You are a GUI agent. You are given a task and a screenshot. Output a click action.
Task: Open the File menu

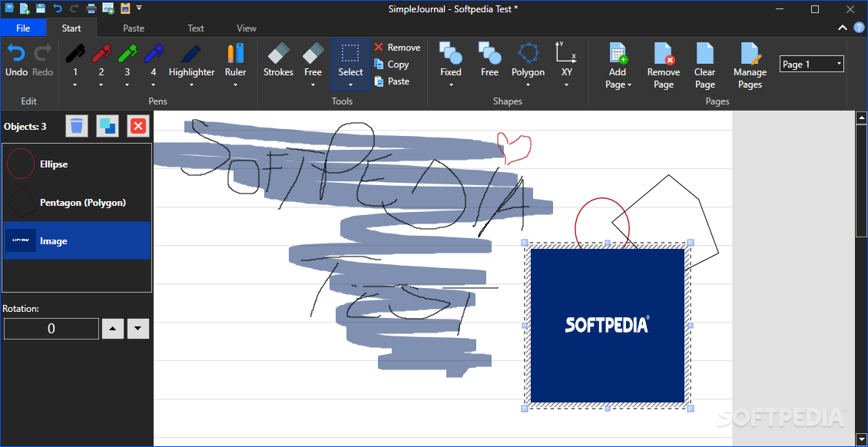pos(23,28)
